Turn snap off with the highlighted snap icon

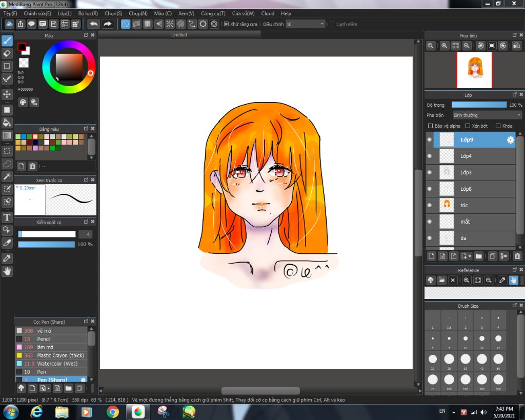126,24
